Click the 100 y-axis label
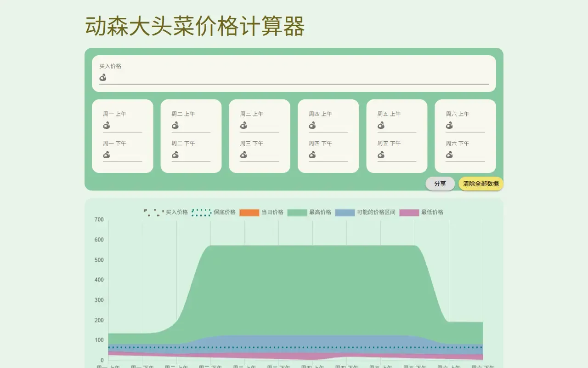This screenshot has height=368, width=588. pos(99,340)
